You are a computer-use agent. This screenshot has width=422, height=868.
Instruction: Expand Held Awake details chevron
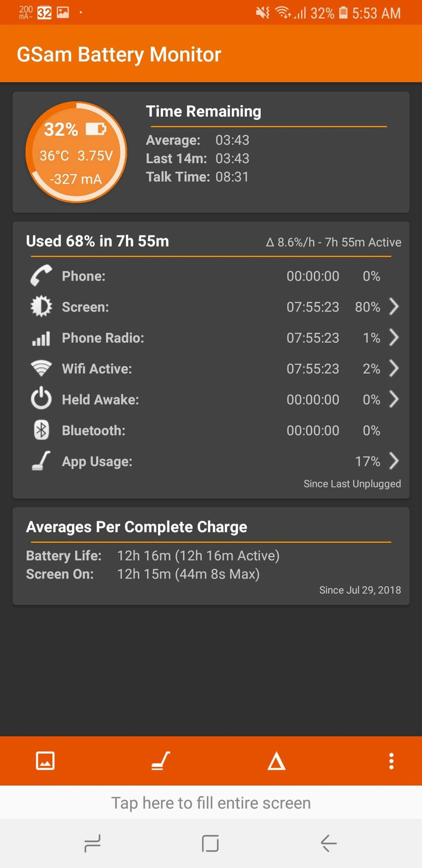(x=394, y=399)
